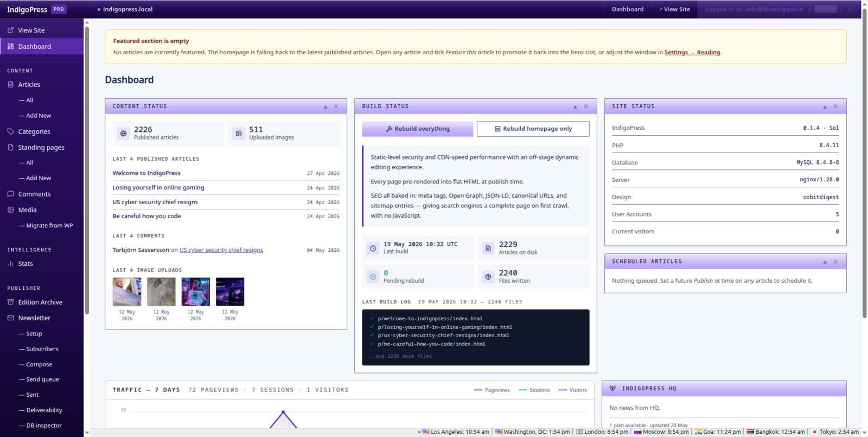This screenshot has width=868, height=437.
Task: Open fourth image upload thumbnail, dark purple
Action: pos(230,292)
